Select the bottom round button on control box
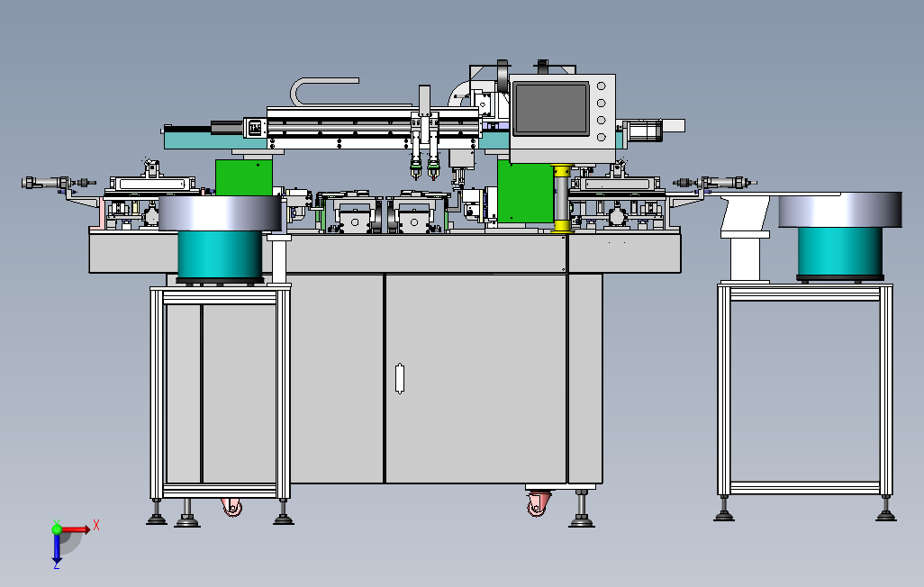The width and height of the screenshot is (924, 587). click(601, 137)
